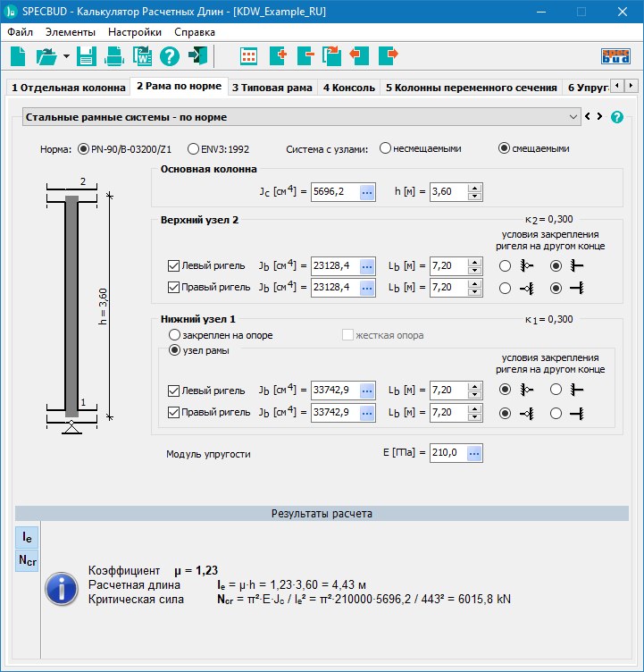The width and height of the screenshot is (644, 672).
Task: Click the New file icon
Action: click(x=18, y=56)
